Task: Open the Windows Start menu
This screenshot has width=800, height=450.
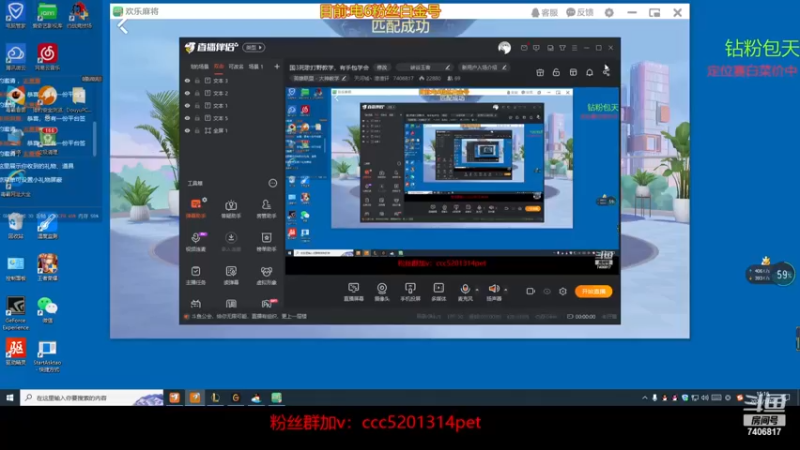Action: [10, 397]
